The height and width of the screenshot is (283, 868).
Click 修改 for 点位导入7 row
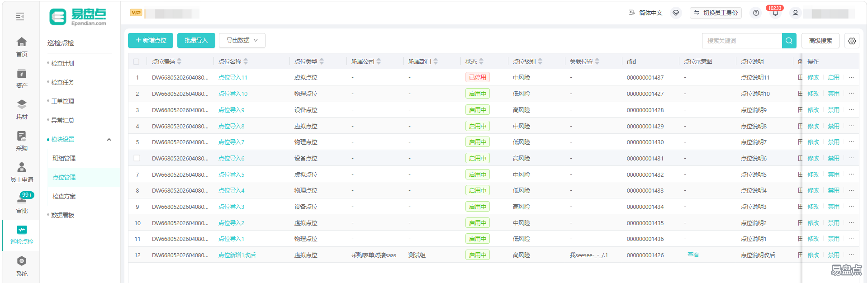[x=813, y=142]
